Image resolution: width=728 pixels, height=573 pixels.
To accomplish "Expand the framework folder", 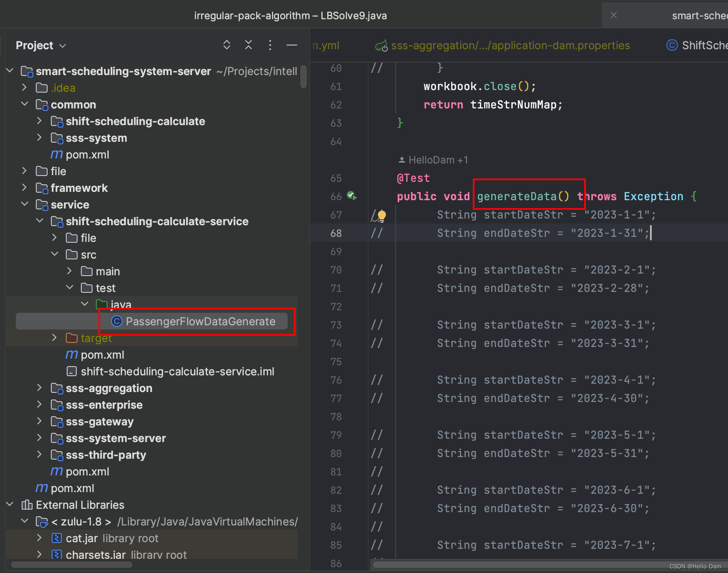I will (25, 188).
